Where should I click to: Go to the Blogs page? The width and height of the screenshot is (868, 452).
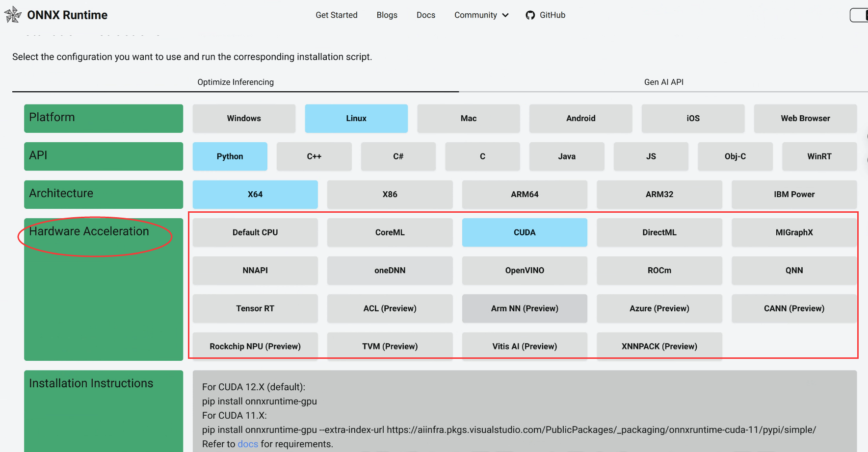coord(387,15)
